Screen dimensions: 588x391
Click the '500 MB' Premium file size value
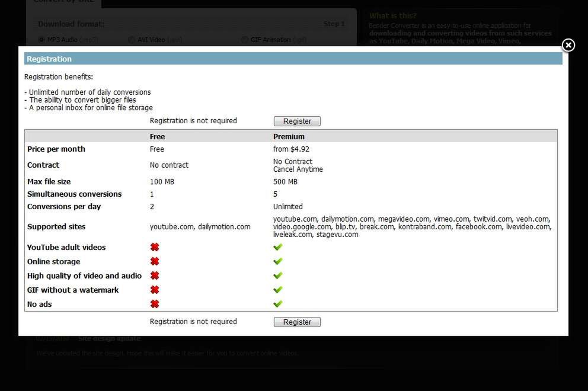point(285,181)
